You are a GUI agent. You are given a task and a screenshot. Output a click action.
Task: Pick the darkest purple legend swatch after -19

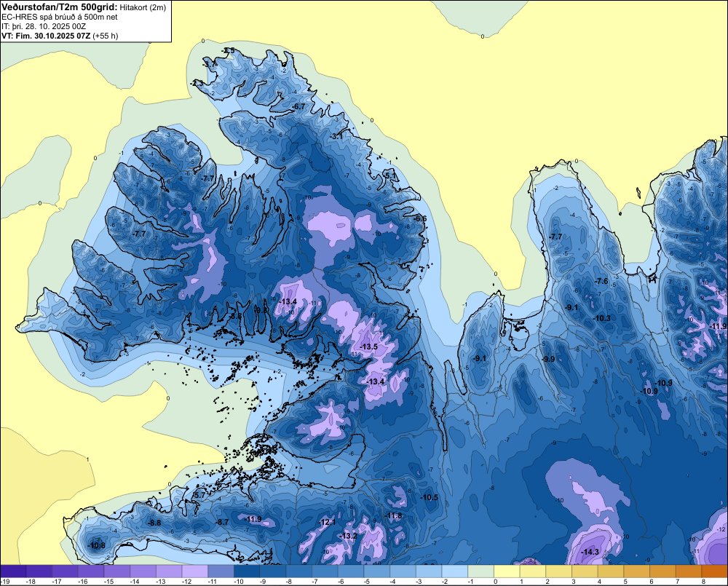(13, 571)
